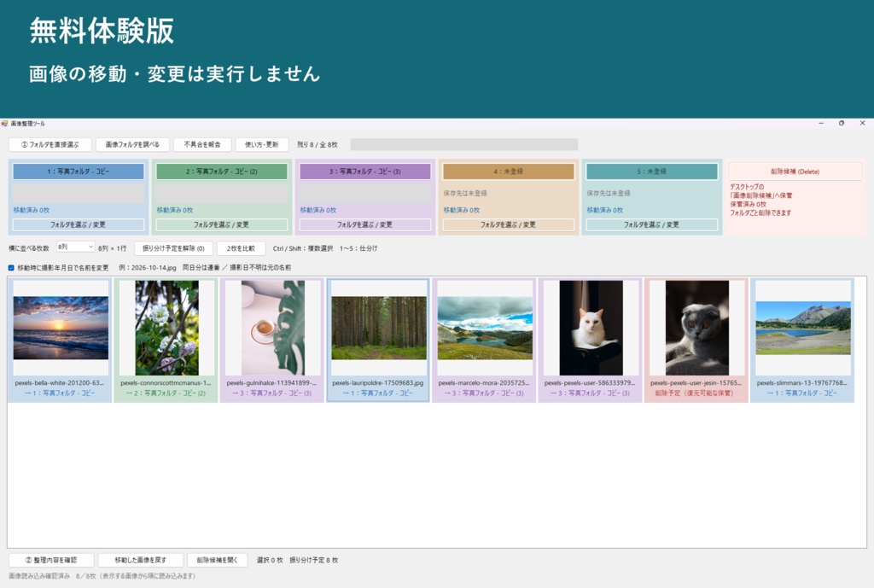Open 画像フォルダを調べる

(x=132, y=144)
